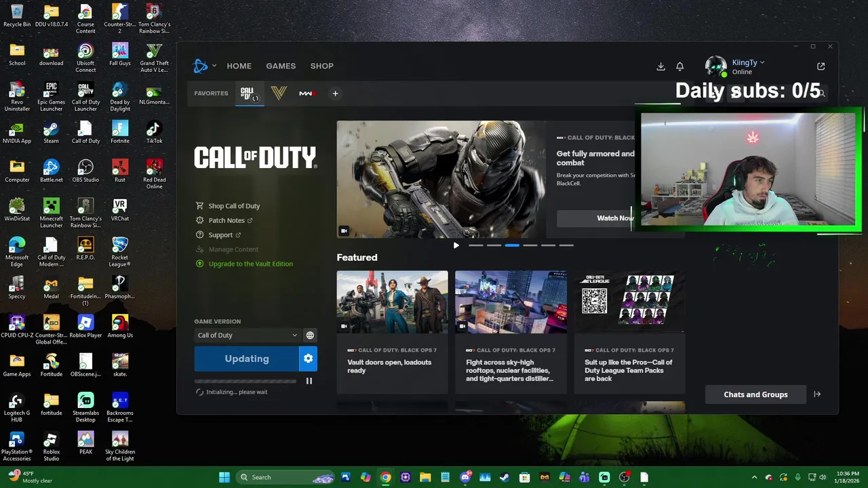Open Rocket League desktop icon
The width and height of the screenshot is (868, 488).
click(x=120, y=251)
